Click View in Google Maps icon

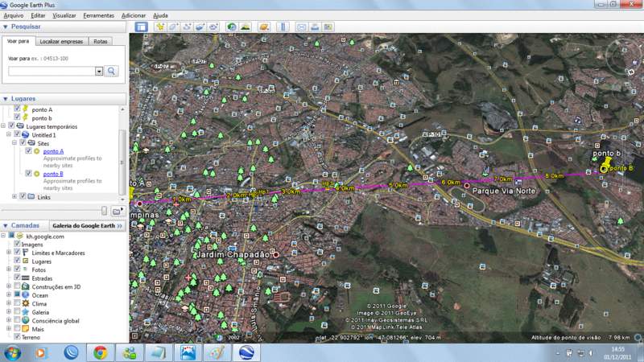[x=328, y=27]
